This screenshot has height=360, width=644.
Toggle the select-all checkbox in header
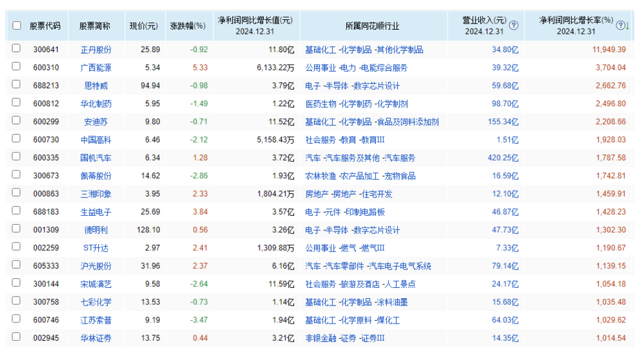[x=17, y=25]
